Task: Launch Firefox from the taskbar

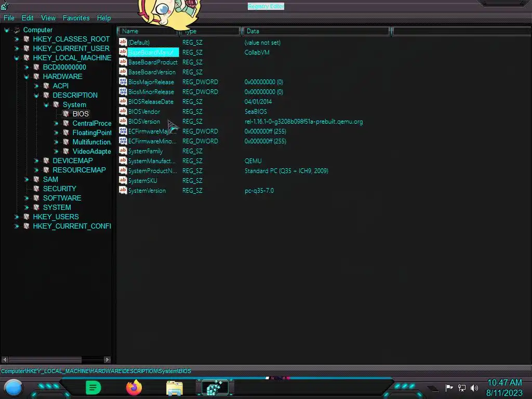Action: click(x=134, y=388)
